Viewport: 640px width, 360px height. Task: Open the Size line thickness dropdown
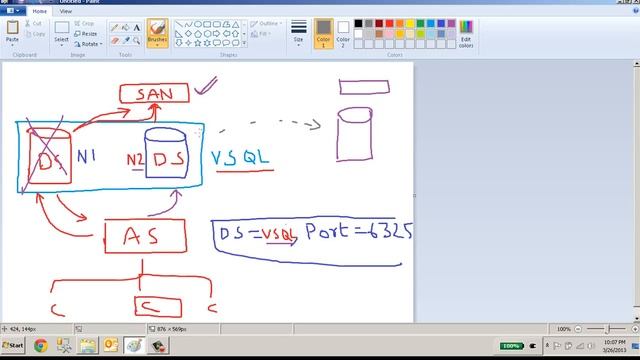[298, 34]
